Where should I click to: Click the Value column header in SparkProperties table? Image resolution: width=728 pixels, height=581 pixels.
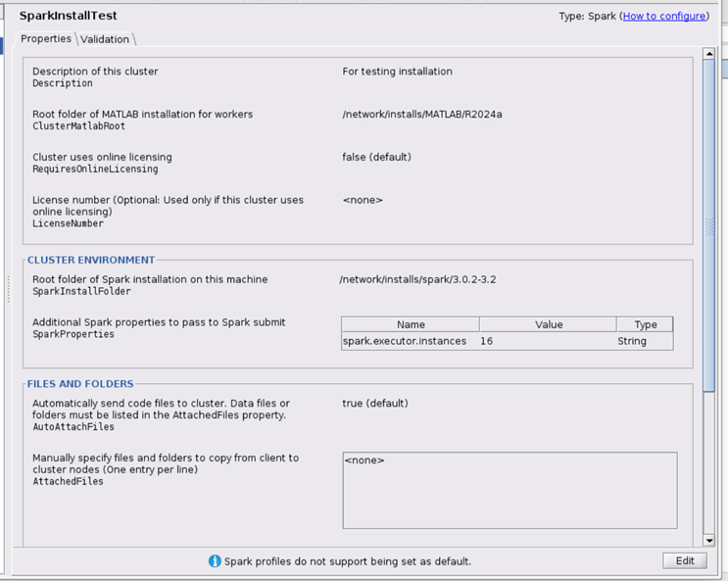point(548,324)
